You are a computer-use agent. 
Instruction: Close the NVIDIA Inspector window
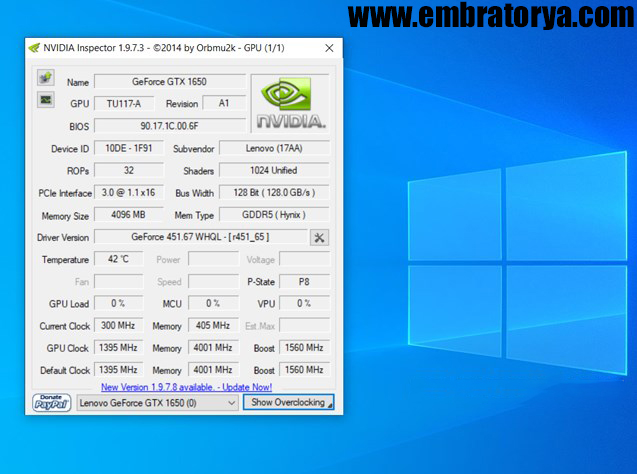pos(329,48)
